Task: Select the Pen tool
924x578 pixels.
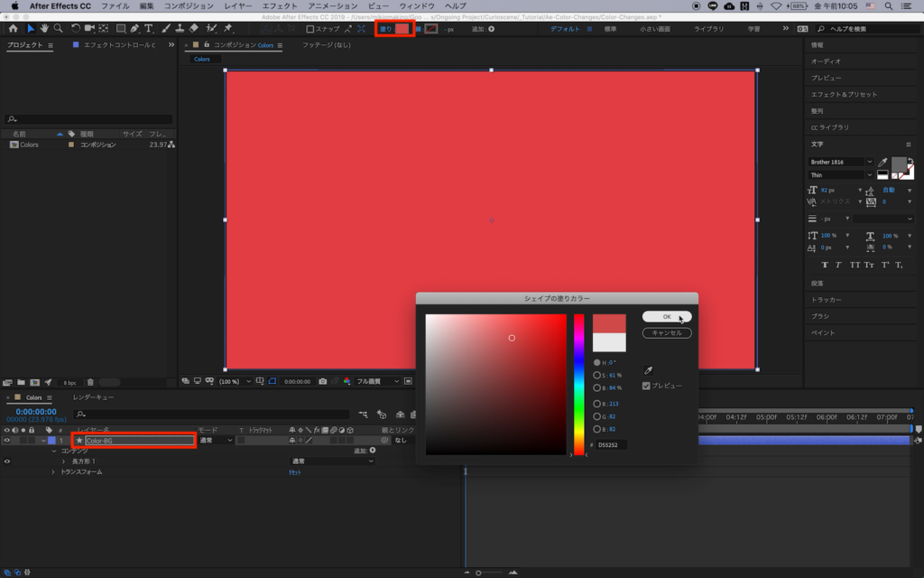Action: click(134, 29)
